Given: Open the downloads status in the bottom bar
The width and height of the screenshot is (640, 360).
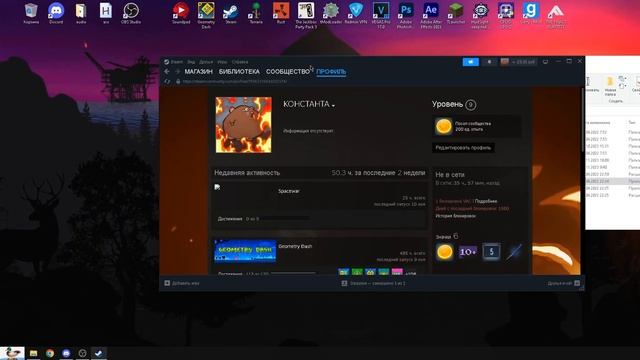Looking at the screenshot, I should click(x=373, y=283).
